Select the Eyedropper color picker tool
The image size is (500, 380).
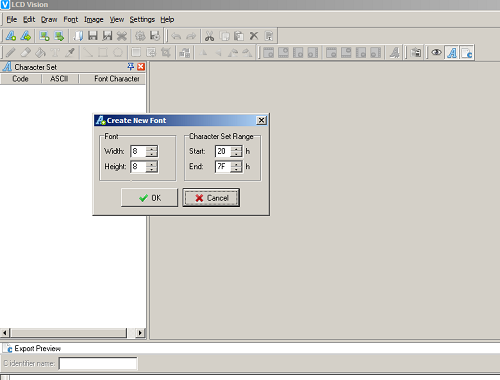70,53
